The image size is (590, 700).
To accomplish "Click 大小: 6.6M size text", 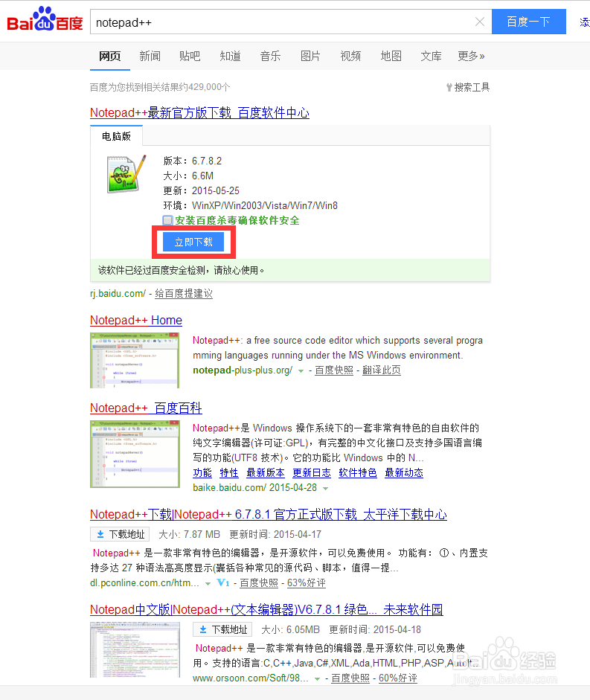I will pyautogui.click(x=188, y=176).
